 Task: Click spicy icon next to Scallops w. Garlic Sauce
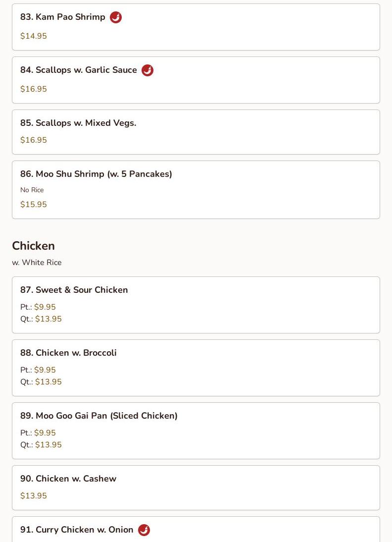coord(147,70)
